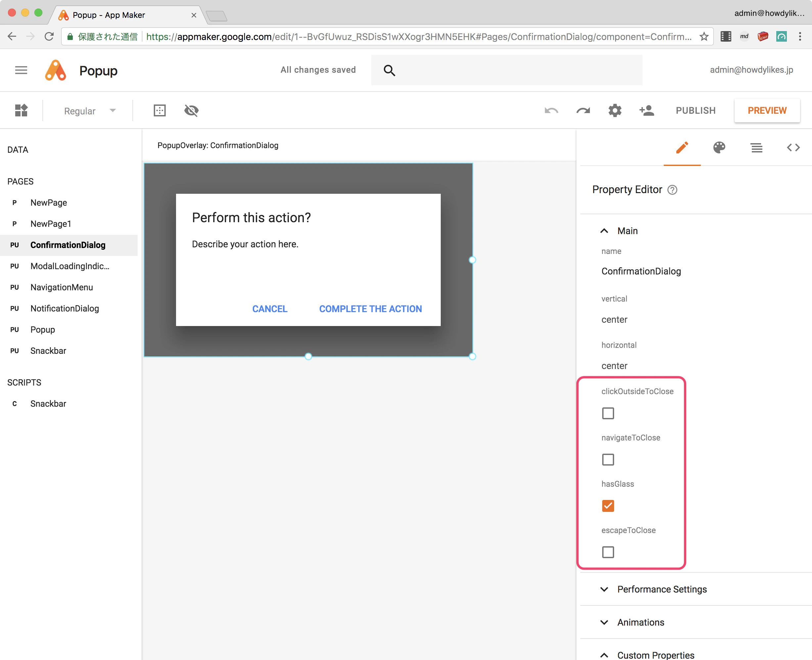Collapse Custom Properties section
This screenshot has height=660, width=812.
coord(604,655)
